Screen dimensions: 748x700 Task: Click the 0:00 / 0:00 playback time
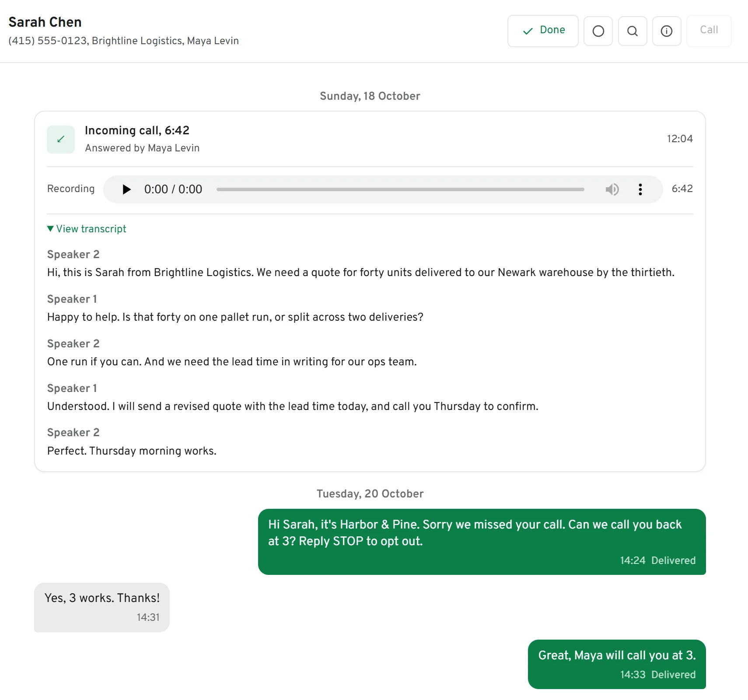(x=173, y=189)
